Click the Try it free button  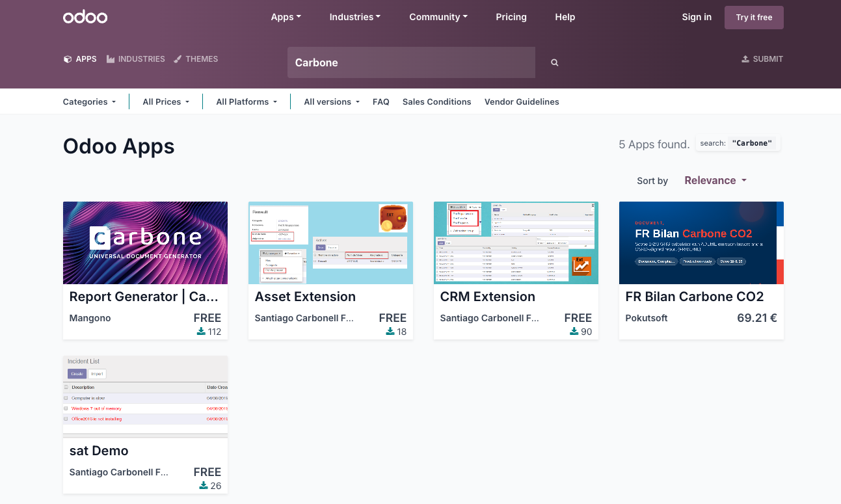pos(754,18)
